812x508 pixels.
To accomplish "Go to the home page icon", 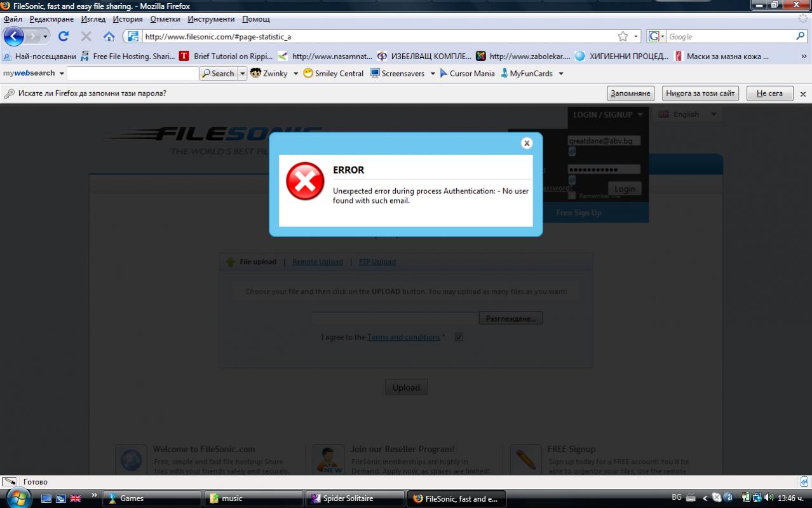I will 109,36.
